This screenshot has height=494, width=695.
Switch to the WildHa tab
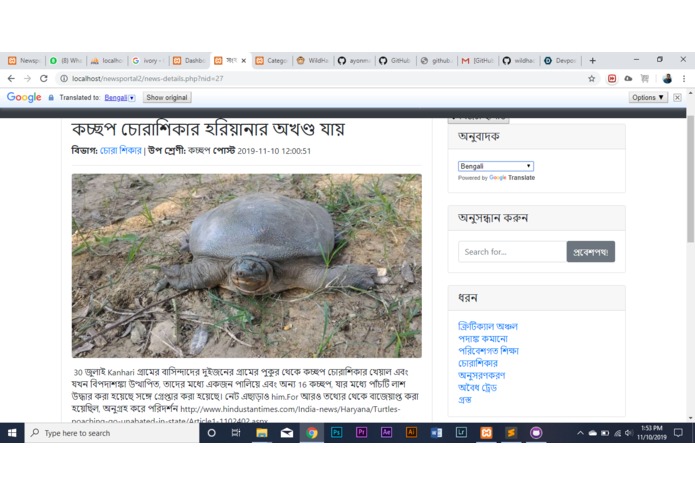pyautogui.click(x=313, y=61)
